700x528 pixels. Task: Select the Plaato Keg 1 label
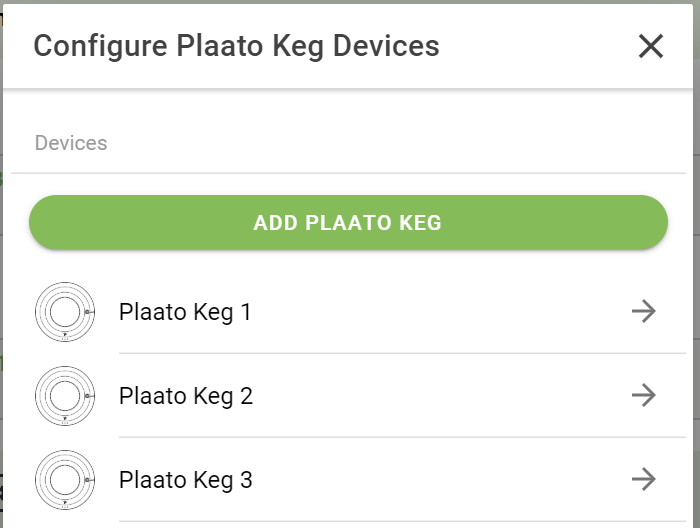[x=185, y=312]
